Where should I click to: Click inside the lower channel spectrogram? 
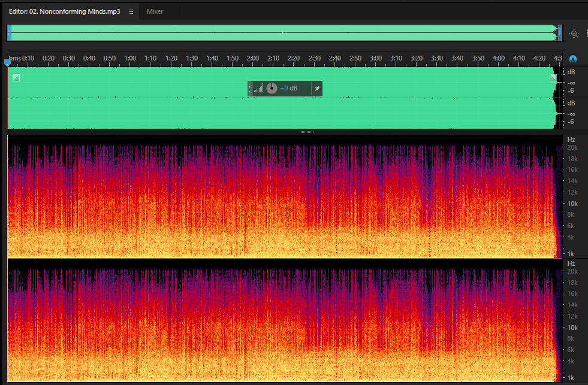285,320
